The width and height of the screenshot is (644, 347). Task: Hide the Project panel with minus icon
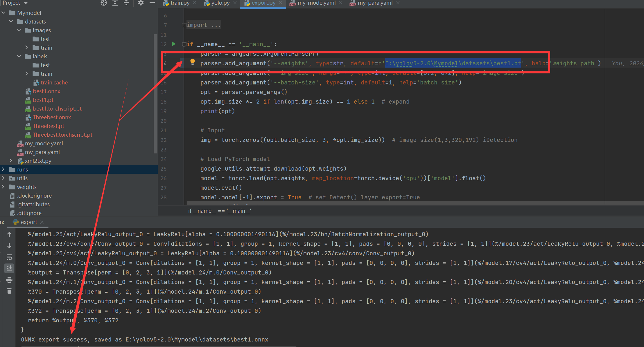[152, 3]
